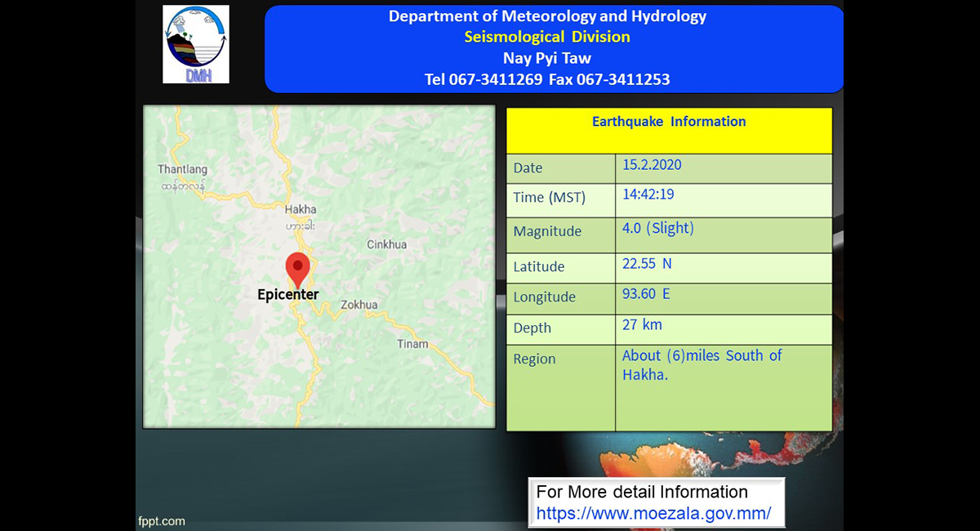Click the 'Nay Pyi Taw' text line
Screen dimensions: 980x531
[x=547, y=58]
